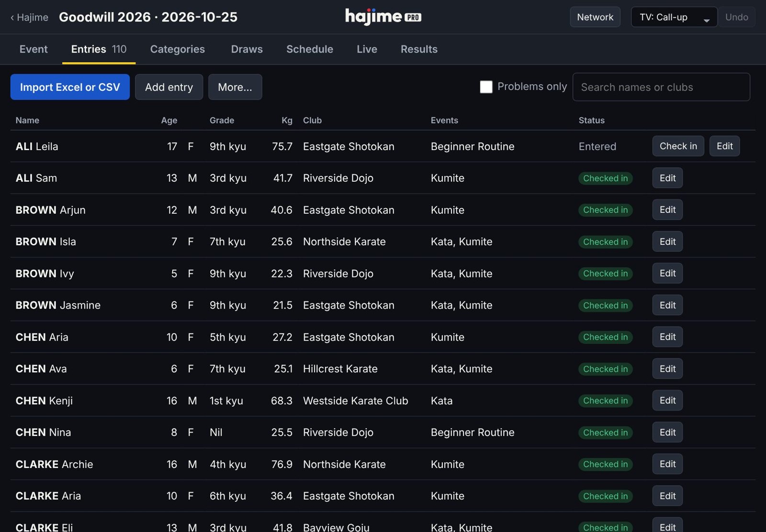
Task: Toggle the Problems only checkbox
Action: 486,87
